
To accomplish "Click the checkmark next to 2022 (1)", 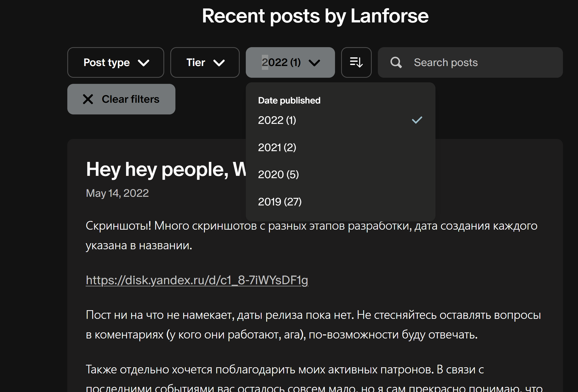I will tap(417, 120).
